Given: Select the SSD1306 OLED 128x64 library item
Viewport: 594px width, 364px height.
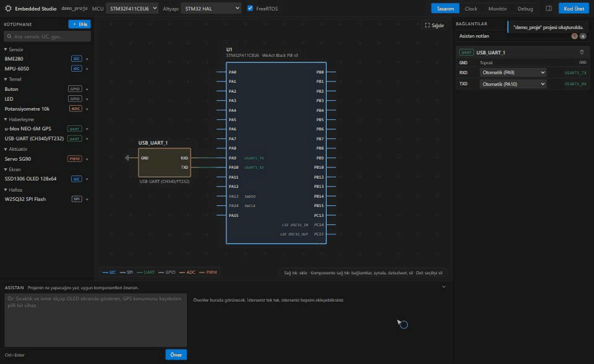Looking at the screenshot, I should 30,179.
